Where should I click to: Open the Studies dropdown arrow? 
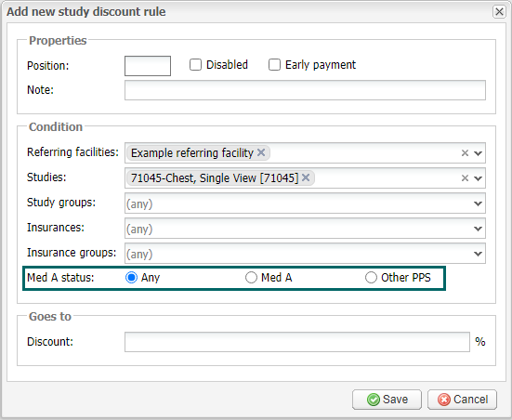[478, 178]
